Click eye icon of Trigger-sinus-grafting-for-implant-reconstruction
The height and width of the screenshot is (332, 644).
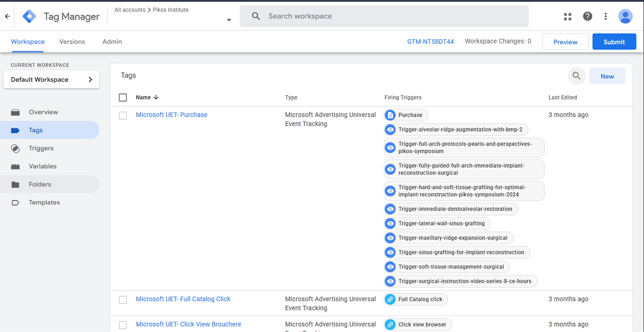390,252
